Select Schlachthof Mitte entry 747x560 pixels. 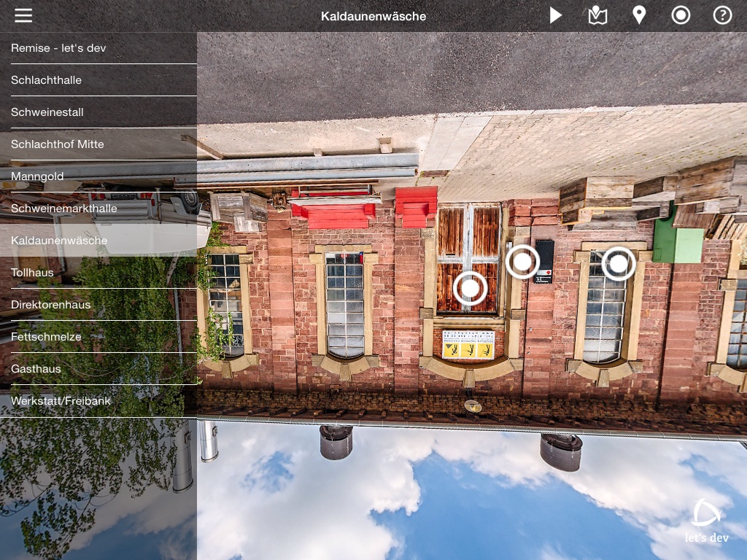tap(98, 144)
